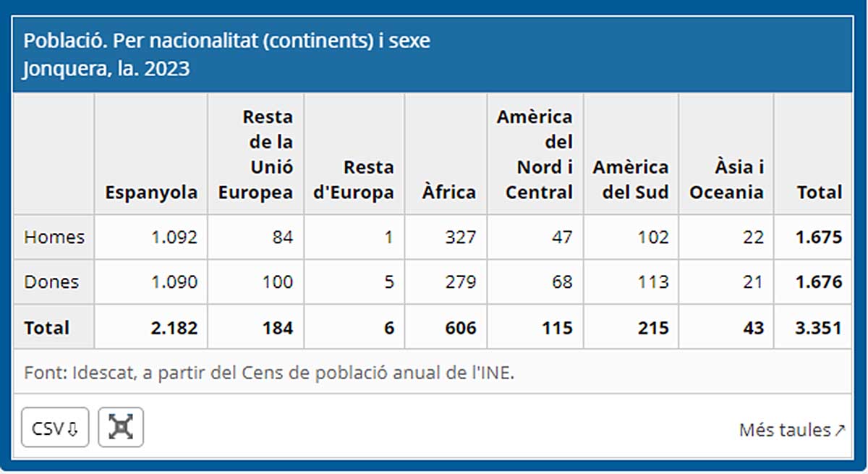Open the Més taules link
This screenshot has height=474, width=868.
click(x=791, y=430)
